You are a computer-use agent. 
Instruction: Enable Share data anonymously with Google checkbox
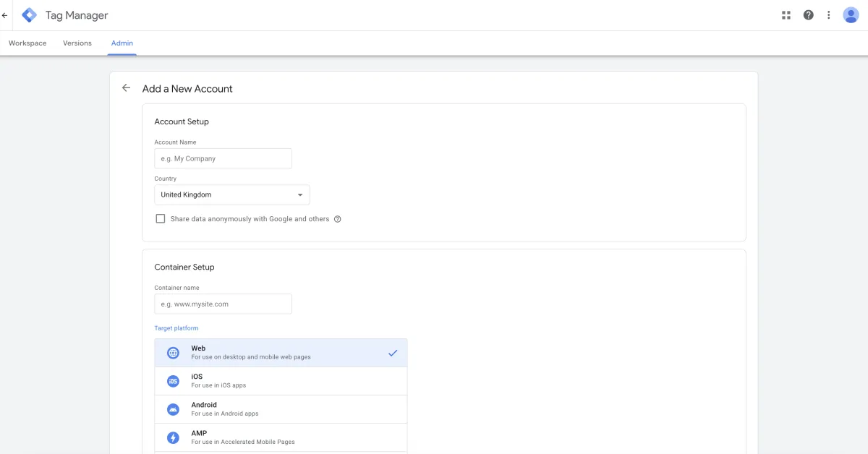click(x=161, y=218)
